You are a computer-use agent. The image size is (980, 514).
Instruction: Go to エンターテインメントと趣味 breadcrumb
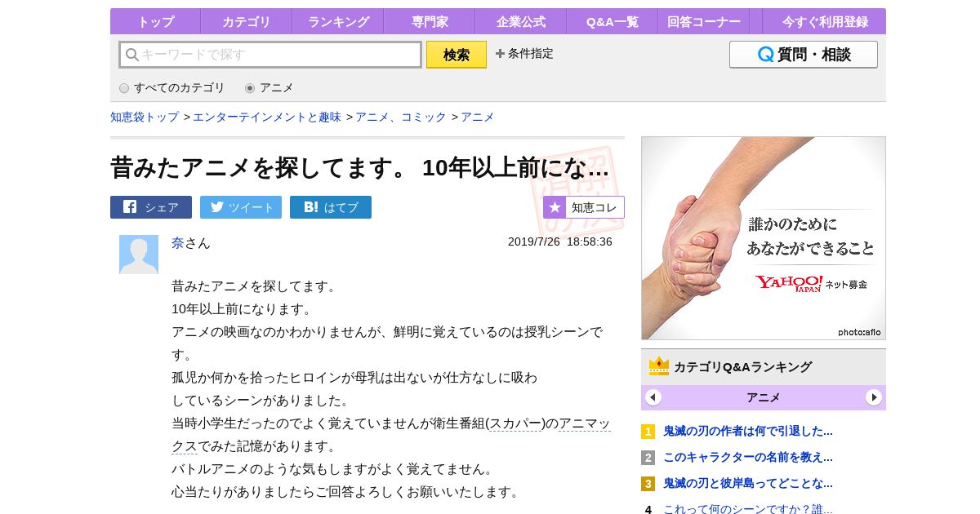point(267,117)
